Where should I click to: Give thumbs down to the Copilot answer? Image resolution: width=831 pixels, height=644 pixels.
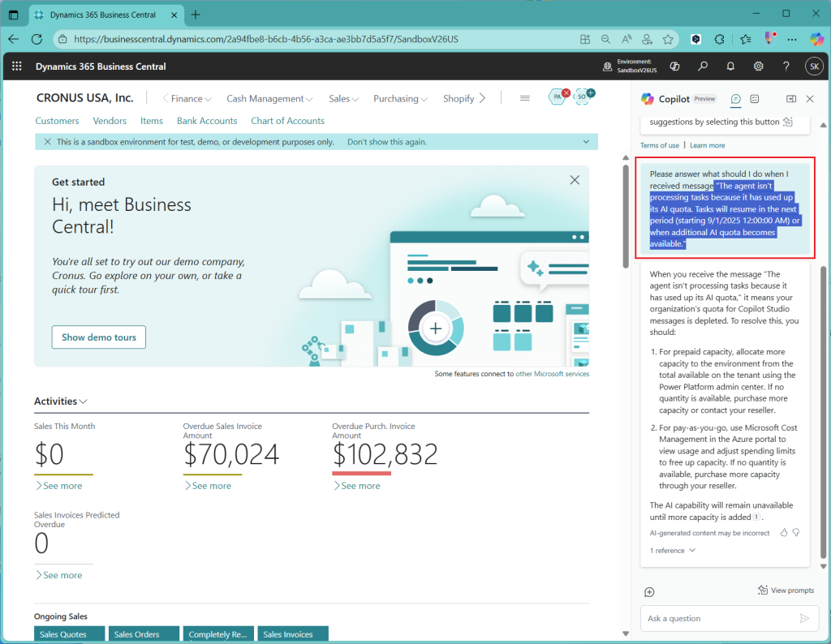point(796,533)
